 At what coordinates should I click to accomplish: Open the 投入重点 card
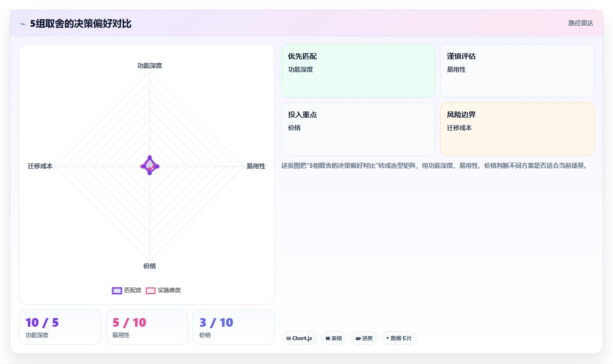click(358, 129)
